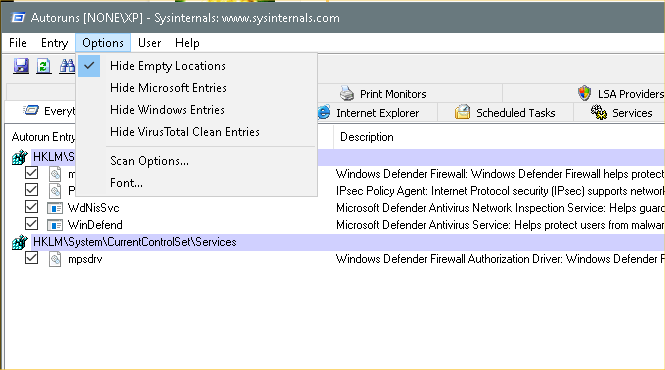Choose Hide Windows Entries
The width and height of the screenshot is (665, 370).
click(196, 110)
